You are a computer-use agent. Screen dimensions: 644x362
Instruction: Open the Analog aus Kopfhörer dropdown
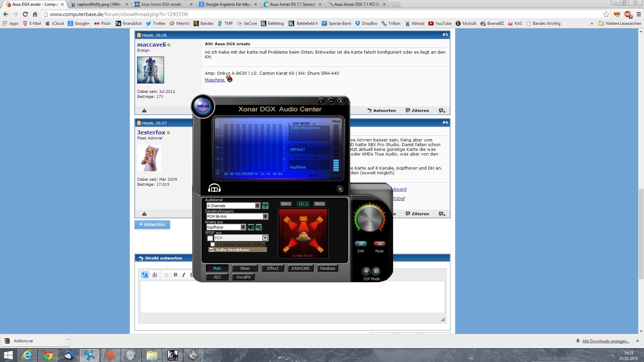tap(243, 227)
